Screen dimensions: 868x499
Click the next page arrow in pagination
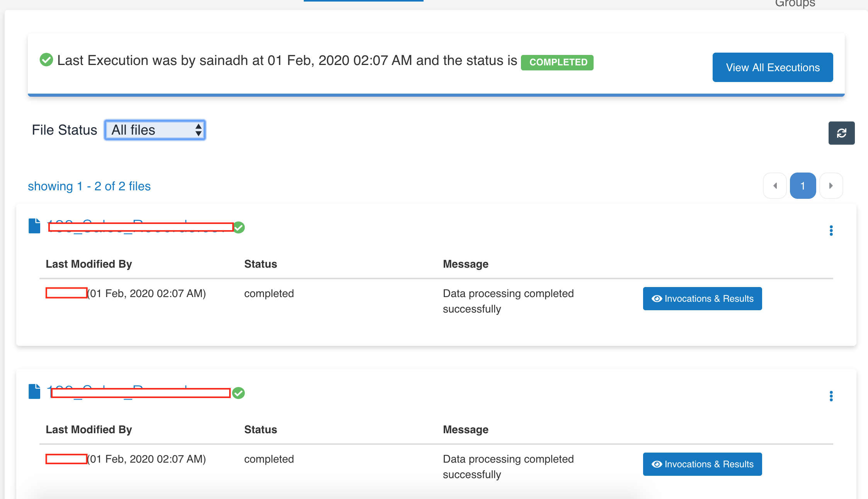(831, 186)
